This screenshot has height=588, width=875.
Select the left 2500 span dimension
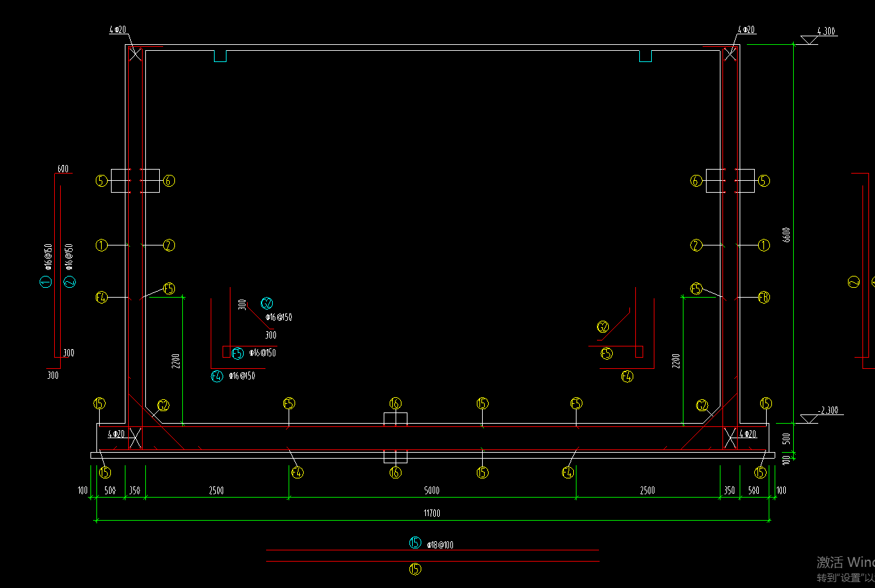tap(217, 490)
